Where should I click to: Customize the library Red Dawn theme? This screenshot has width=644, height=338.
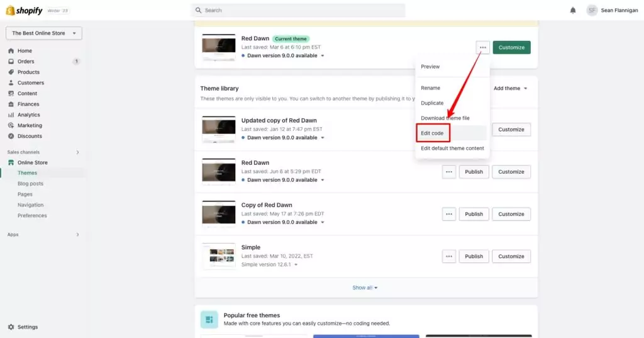[511, 172]
